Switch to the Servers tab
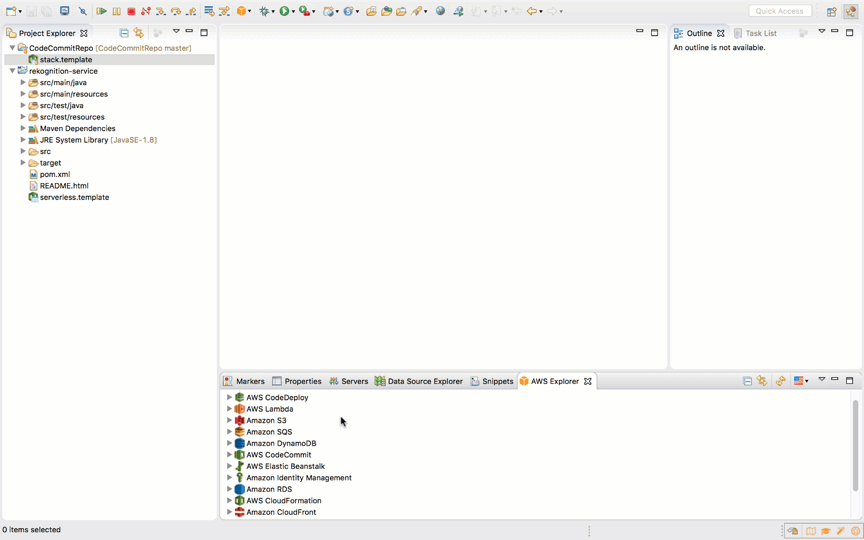Image resolution: width=864 pixels, height=540 pixels. (x=348, y=381)
